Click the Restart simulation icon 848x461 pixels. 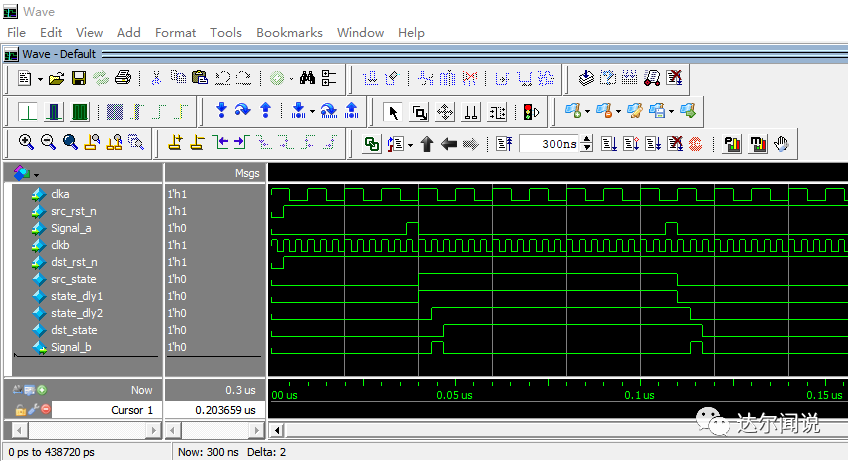click(x=504, y=144)
